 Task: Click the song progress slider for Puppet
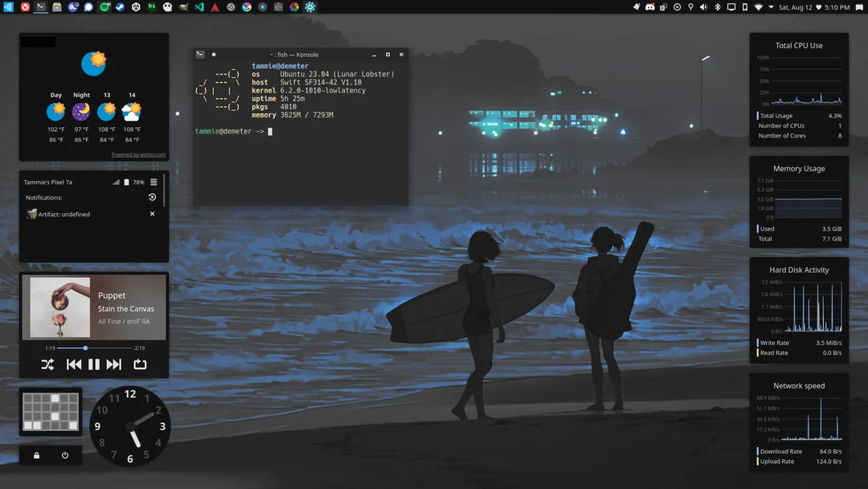coord(84,347)
